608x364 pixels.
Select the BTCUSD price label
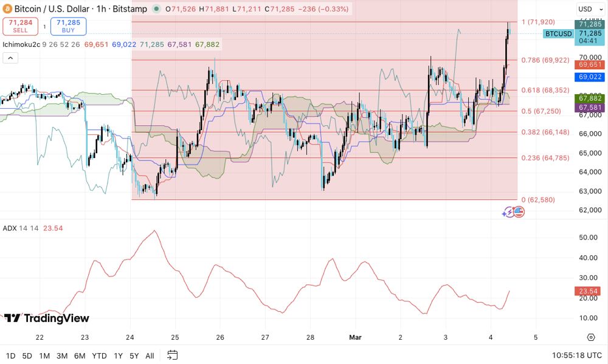(x=558, y=33)
